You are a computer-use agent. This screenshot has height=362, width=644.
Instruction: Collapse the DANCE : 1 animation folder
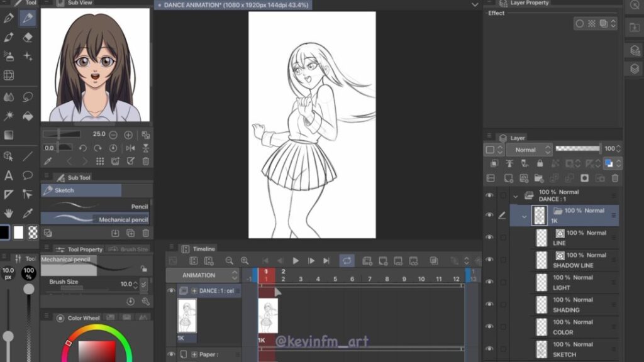[x=516, y=197]
